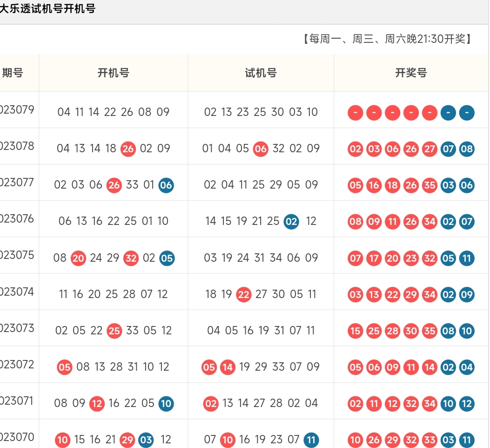This screenshot has width=490, height=448.
Task: Click red ball 25 in 23073 开机号
Action: [114, 331]
